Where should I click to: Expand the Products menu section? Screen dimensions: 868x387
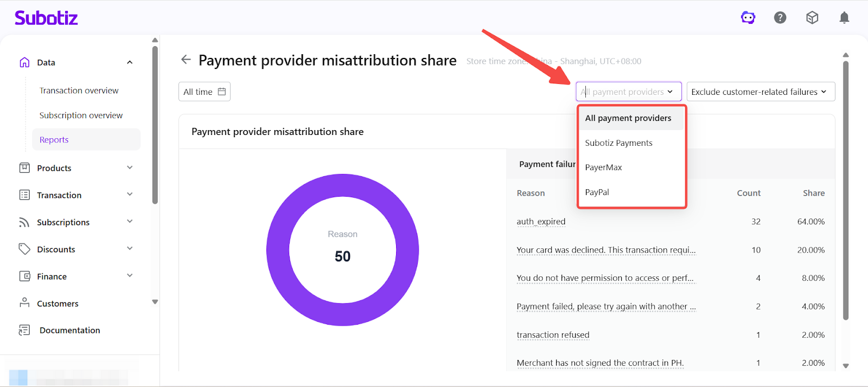point(130,168)
